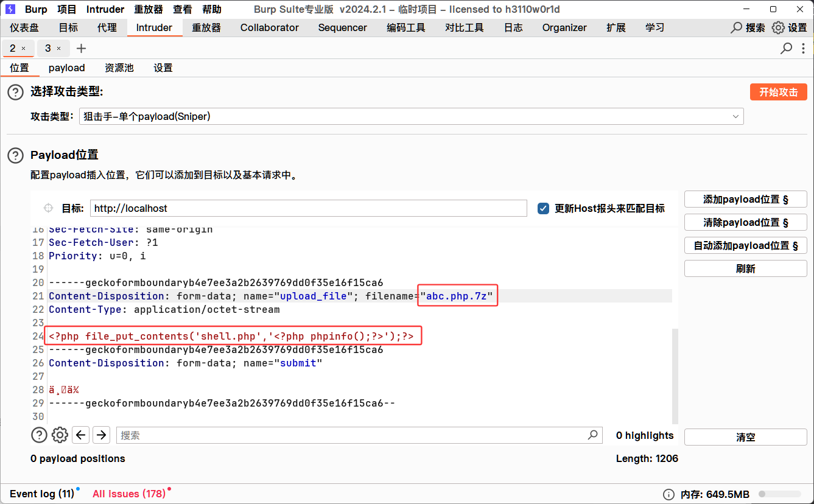Open the vertical dots menu by the tabs
Viewport: 814px width, 504px height.
804,48
